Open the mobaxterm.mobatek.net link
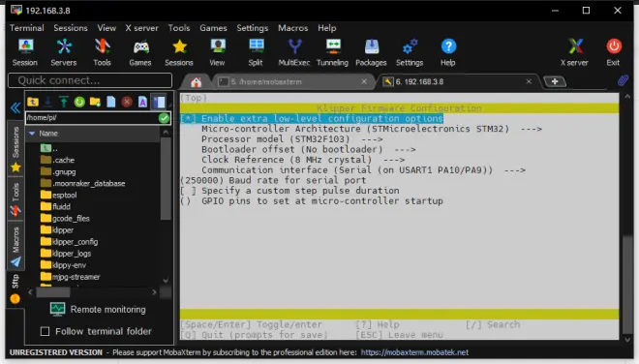Image resolution: width=639 pixels, height=364 pixels. tap(414, 352)
